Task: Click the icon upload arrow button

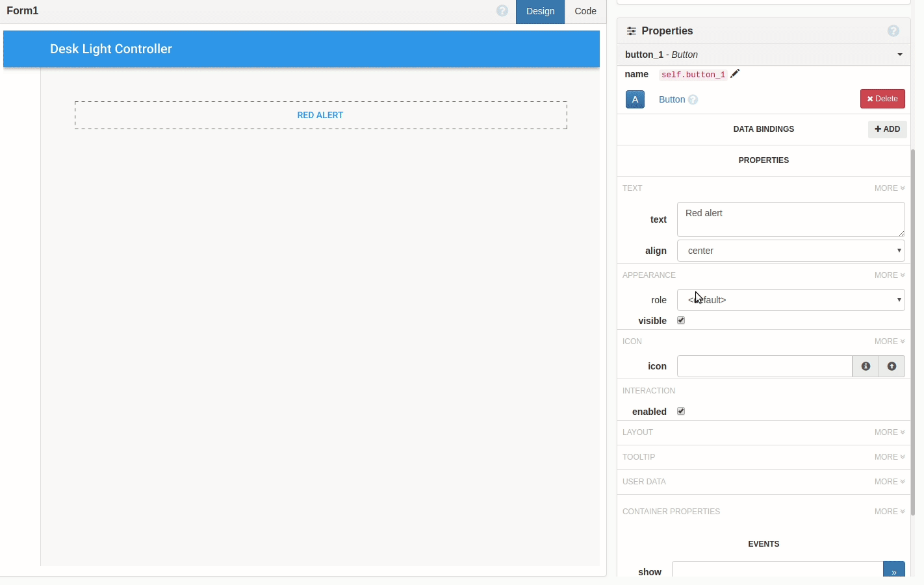Action: [892, 366]
